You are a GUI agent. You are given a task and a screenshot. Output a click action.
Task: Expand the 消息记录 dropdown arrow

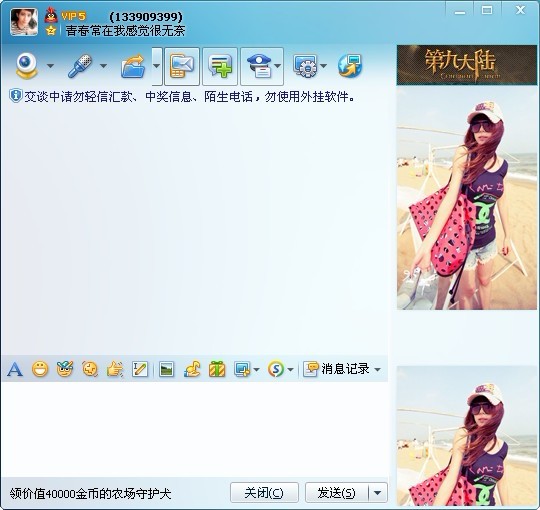(377, 370)
